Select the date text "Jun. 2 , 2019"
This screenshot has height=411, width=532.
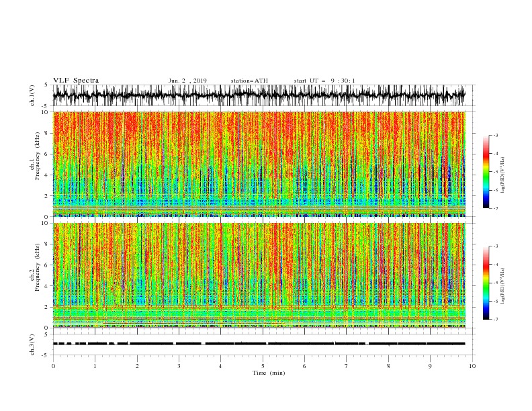[187, 81]
